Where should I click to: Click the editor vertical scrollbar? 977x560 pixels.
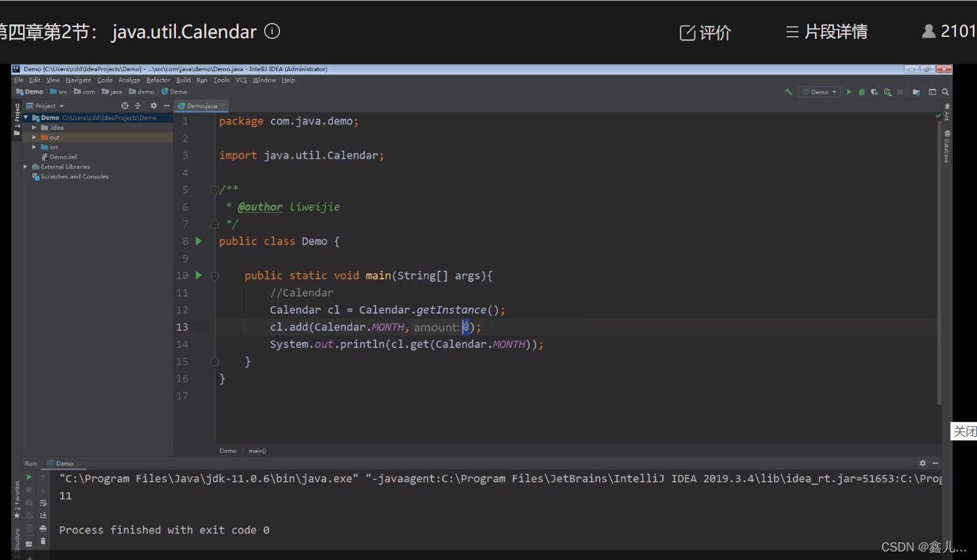pyautogui.click(x=939, y=264)
